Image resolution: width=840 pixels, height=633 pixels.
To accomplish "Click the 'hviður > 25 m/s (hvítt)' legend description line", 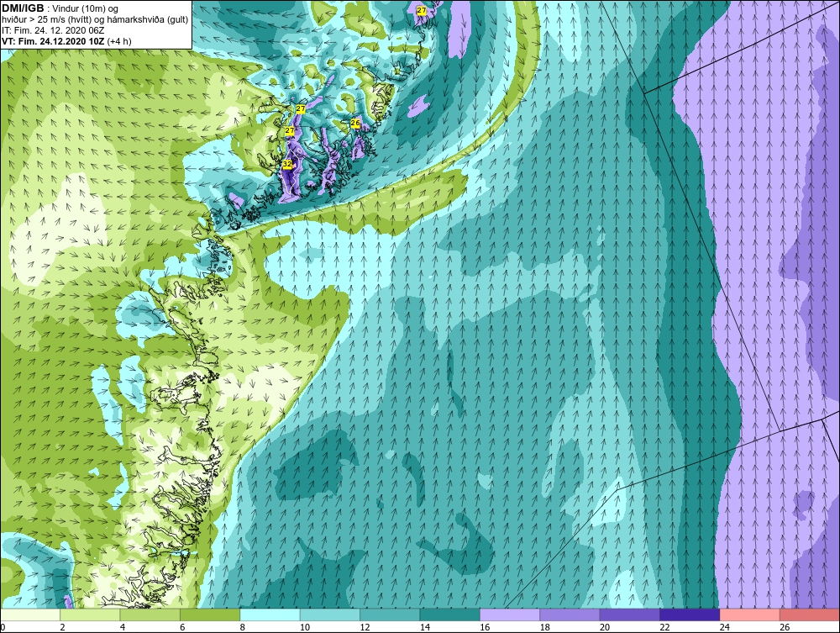I will click(95, 20).
